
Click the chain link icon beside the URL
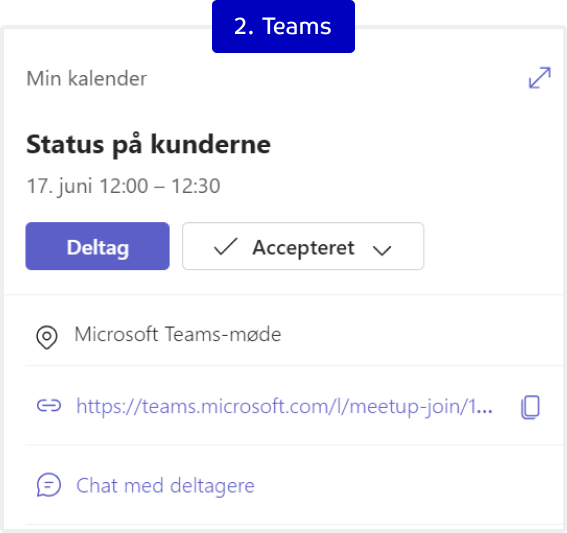(x=49, y=406)
